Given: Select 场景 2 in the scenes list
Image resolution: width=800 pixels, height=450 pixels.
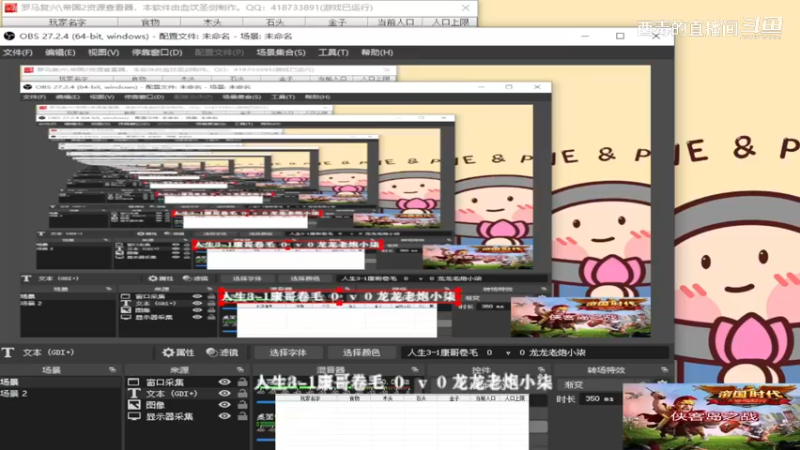Looking at the screenshot, I should click(x=61, y=393).
